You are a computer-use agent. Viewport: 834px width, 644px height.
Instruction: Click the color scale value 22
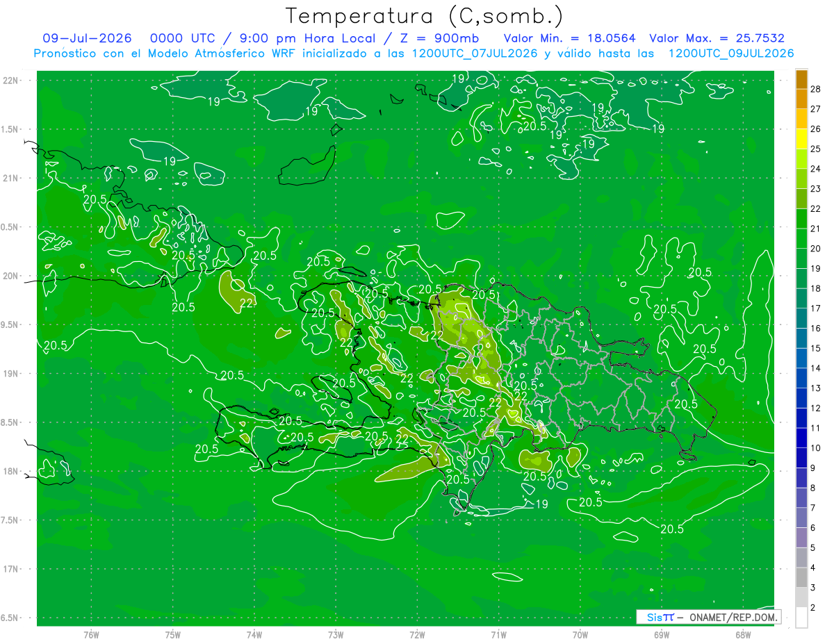pyautogui.click(x=816, y=208)
